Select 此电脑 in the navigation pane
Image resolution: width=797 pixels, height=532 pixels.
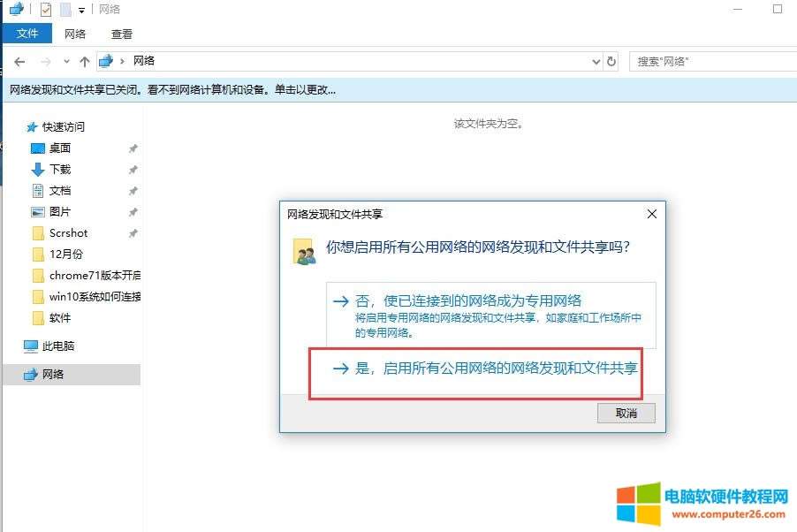pos(58,346)
